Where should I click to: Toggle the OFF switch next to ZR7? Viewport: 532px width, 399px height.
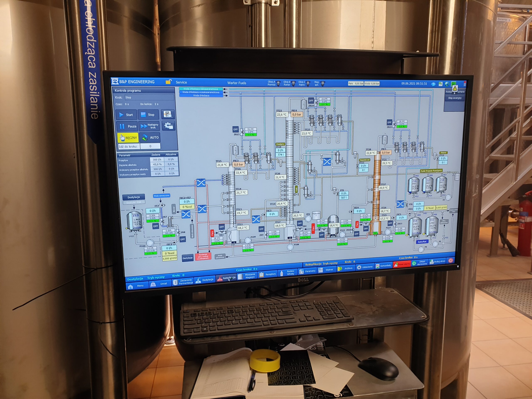(x=156, y=226)
